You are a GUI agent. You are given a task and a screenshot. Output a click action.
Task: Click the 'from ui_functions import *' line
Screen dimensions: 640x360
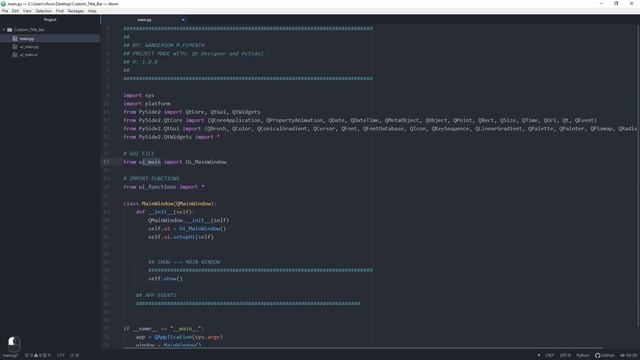point(164,187)
